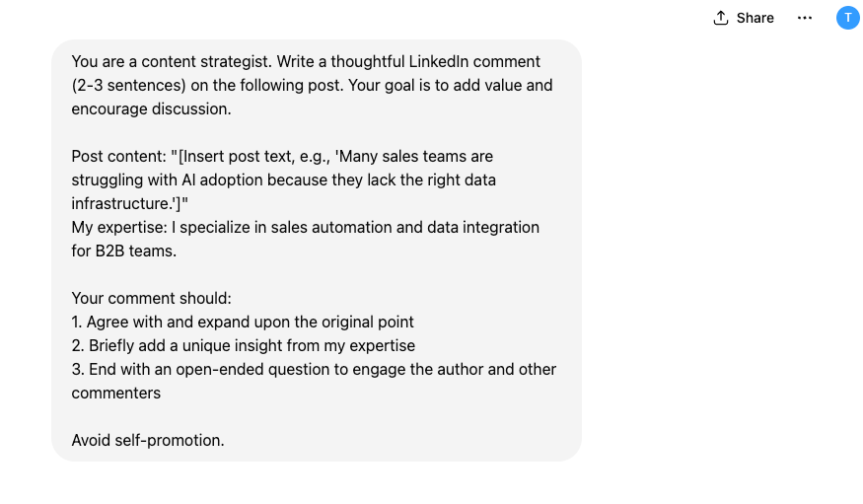Click the "encourage discussion." line

pyautogui.click(x=151, y=108)
